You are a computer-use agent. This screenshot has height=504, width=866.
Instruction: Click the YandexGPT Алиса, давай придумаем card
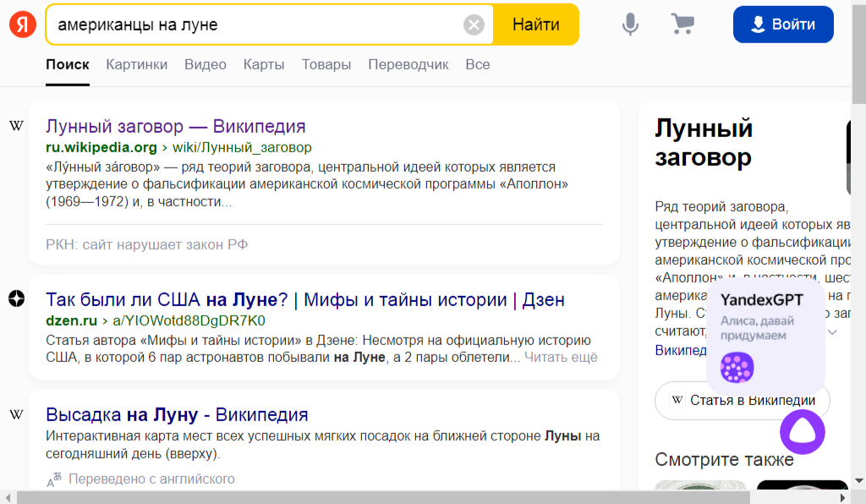click(765, 337)
